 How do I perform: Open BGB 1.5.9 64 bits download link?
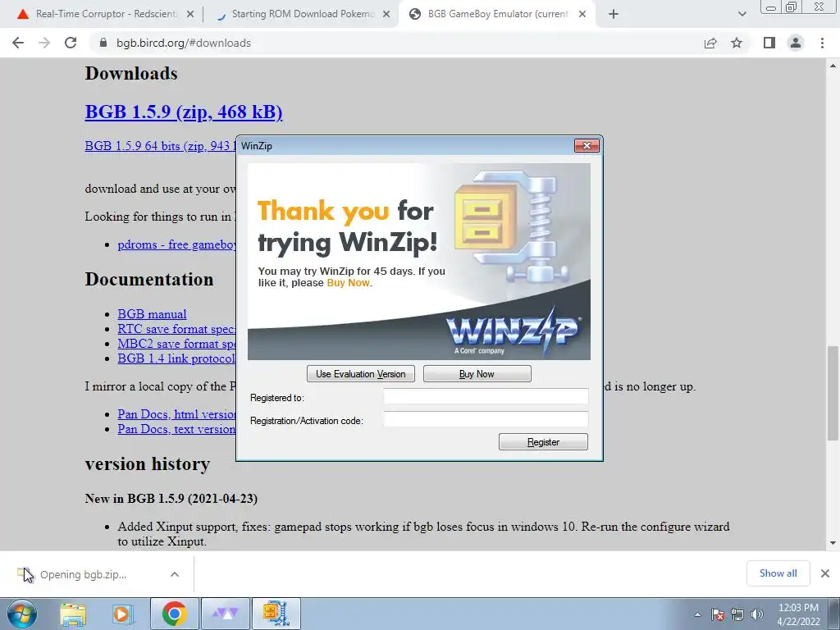[160, 146]
